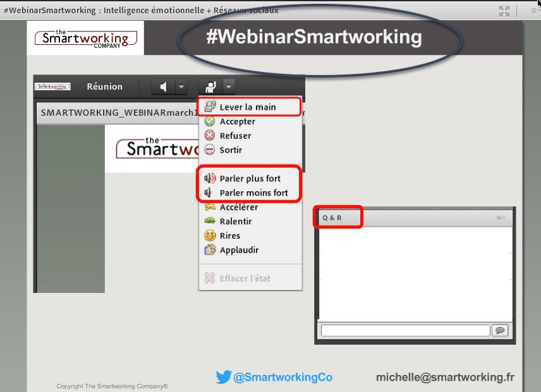Select Parler plus fort option
Image resolution: width=541 pixels, height=392 pixels.
click(250, 178)
